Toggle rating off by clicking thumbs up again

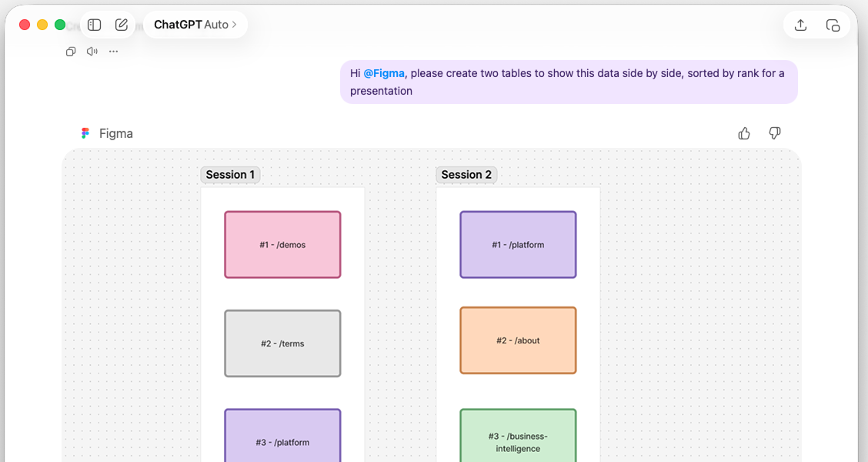[743, 133]
